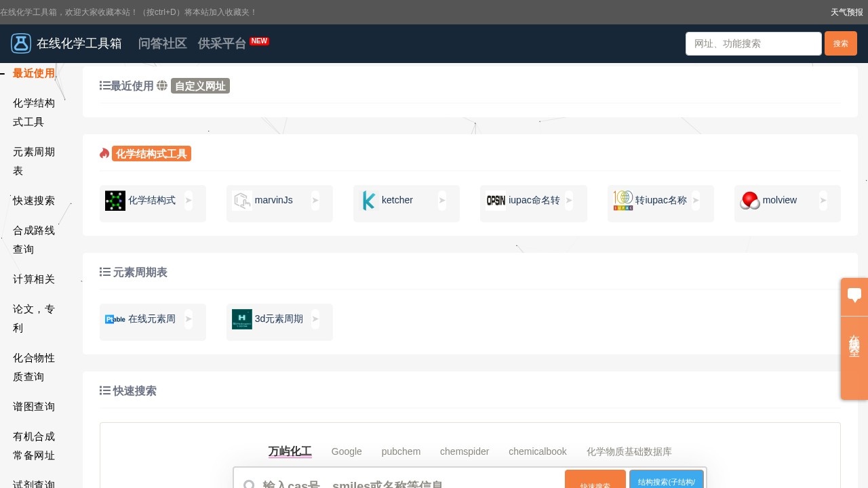Switch to the chemicalbook search tab

pyautogui.click(x=537, y=451)
